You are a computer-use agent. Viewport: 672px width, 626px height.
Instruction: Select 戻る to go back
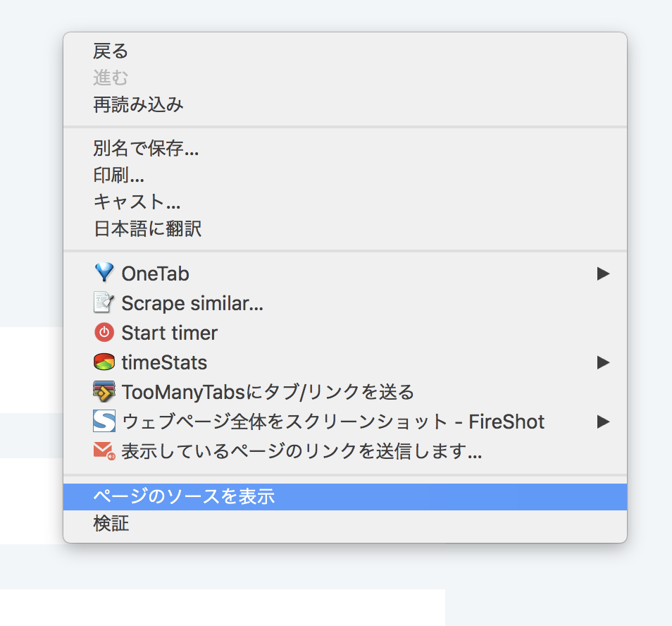[x=345, y=51]
